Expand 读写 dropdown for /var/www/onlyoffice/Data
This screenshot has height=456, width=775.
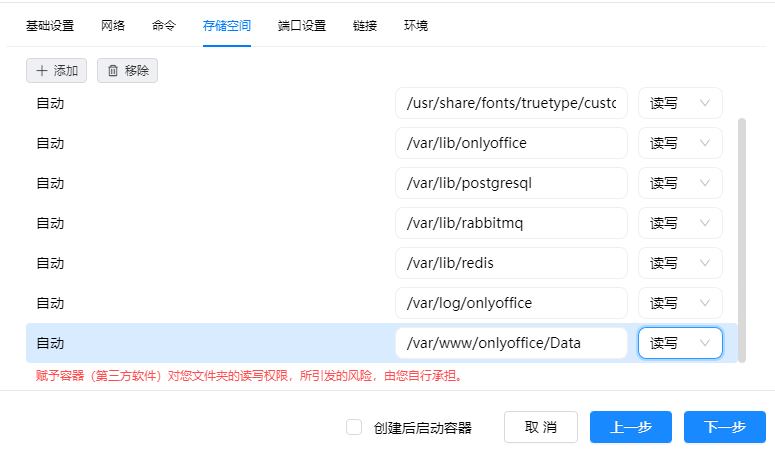[x=680, y=343]
